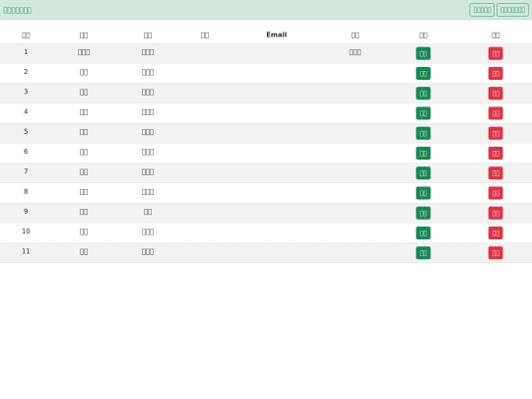The width and height of the screenshot is (532, 399).
Task: Click the green button in row 6
Action: 423,154
